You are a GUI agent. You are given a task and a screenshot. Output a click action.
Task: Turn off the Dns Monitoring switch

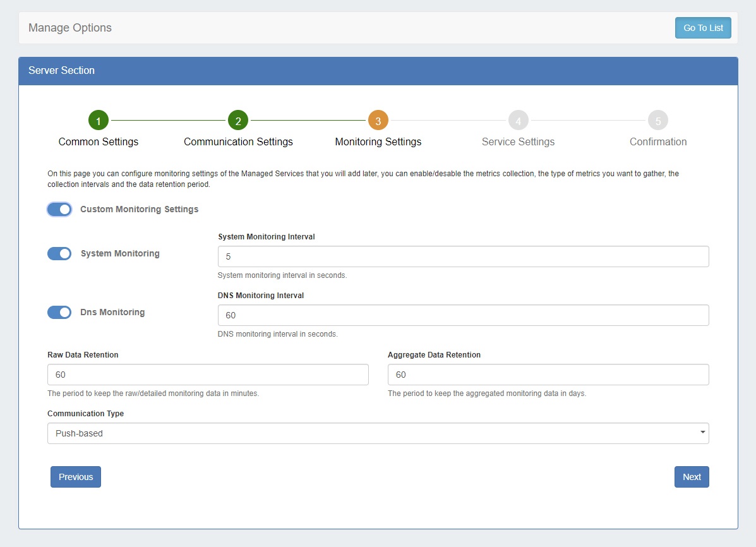[59, 312]
